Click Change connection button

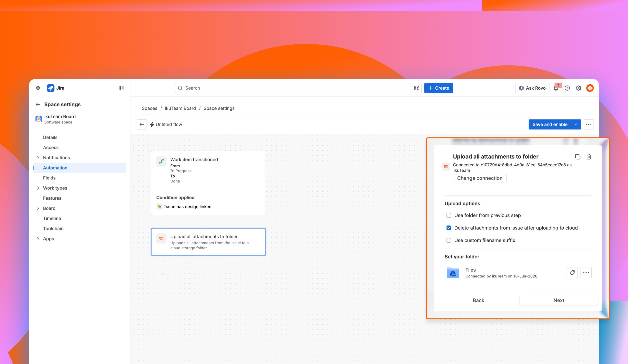[x=479, y=178]
